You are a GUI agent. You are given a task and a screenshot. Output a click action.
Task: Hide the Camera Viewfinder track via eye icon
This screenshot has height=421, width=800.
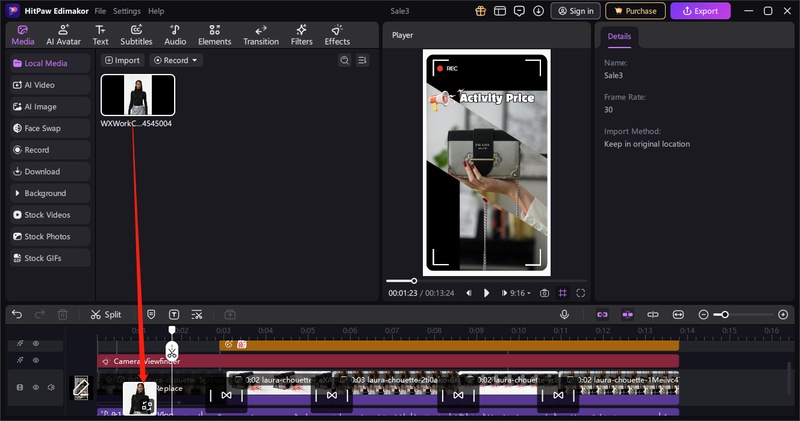[x=36, y=360]
